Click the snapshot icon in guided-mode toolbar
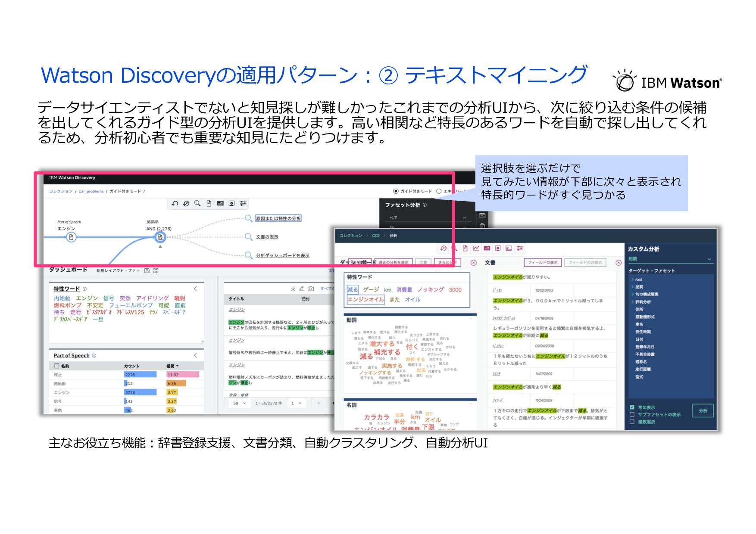 (231, 203)
